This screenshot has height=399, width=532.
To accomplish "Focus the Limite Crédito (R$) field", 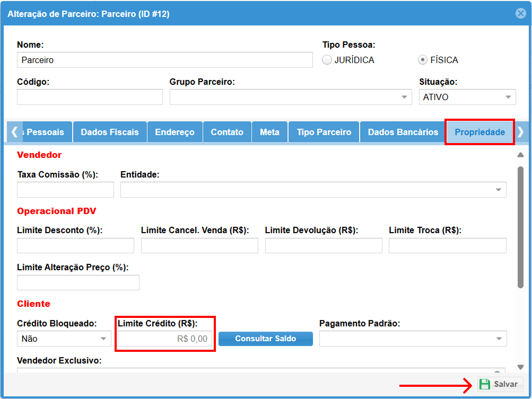I will click(x=165, y=339).
